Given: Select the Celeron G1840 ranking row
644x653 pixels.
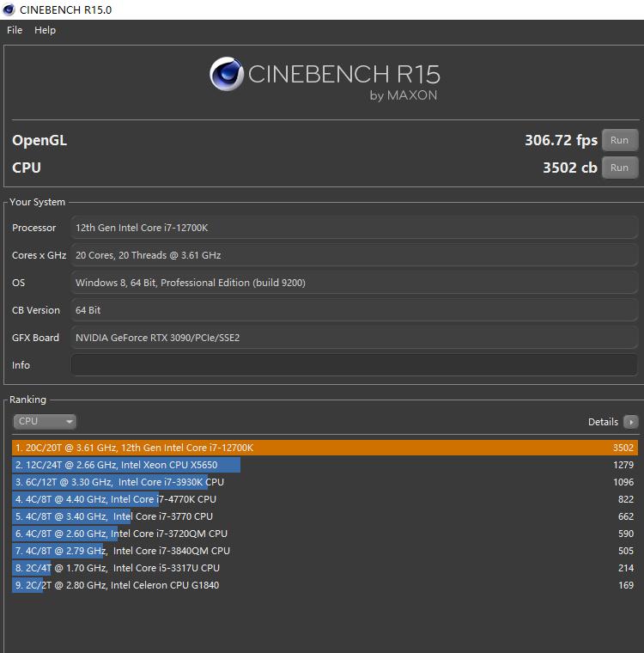Looking at the screenshot, I should [325, 585].
